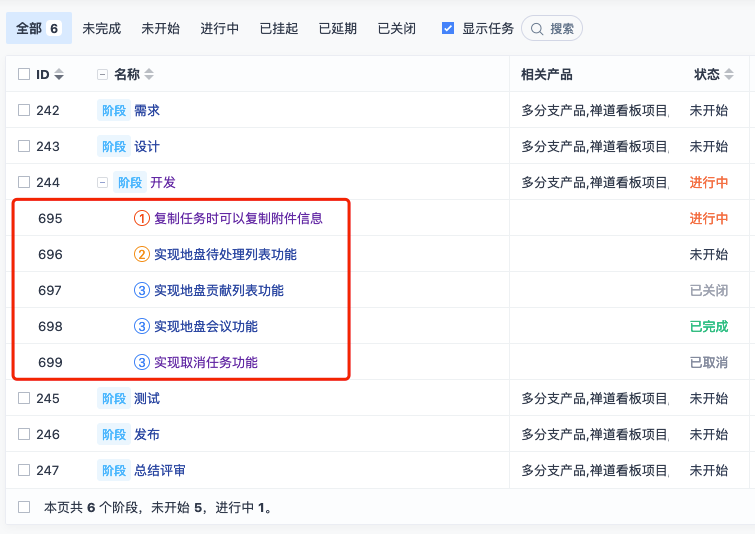Click the 阶段 tag on row 需求
This screenshot has width=755, height=534.
[114, 110]
